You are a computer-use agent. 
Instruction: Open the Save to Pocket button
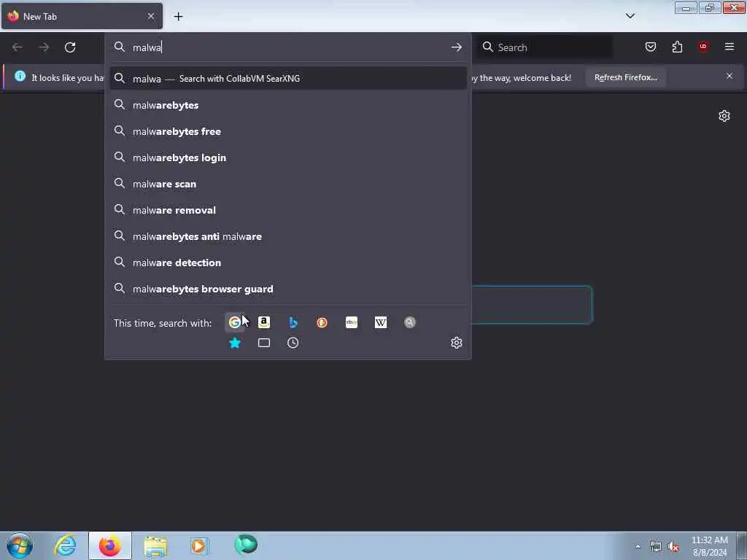click(x=651, y=47)
